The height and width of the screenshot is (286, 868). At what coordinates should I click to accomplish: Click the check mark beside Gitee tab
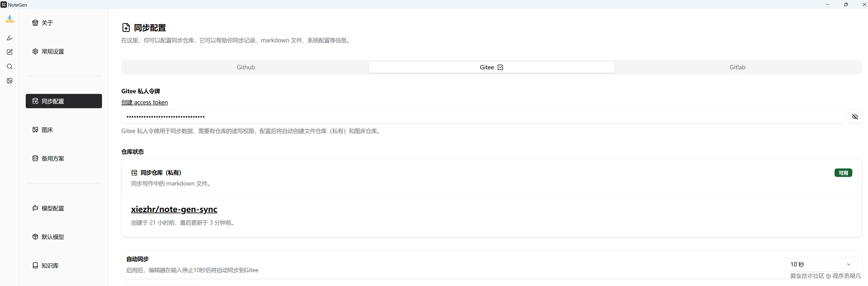point(500,67)
